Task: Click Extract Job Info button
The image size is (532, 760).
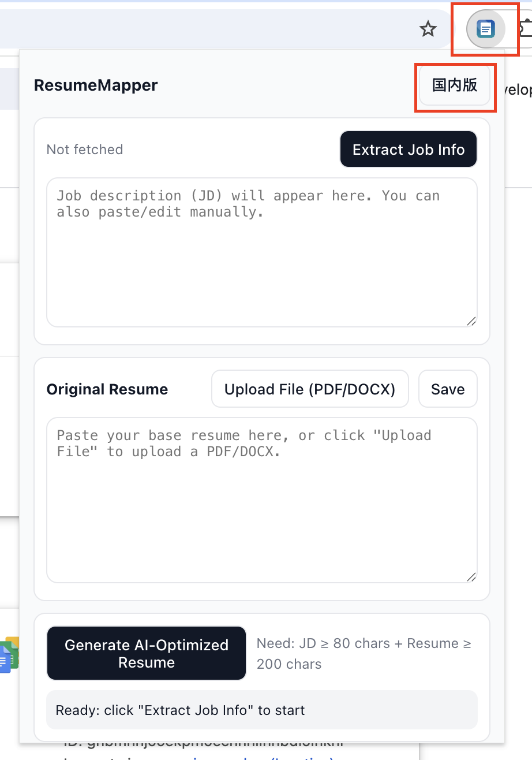Action: coord(409,150)
